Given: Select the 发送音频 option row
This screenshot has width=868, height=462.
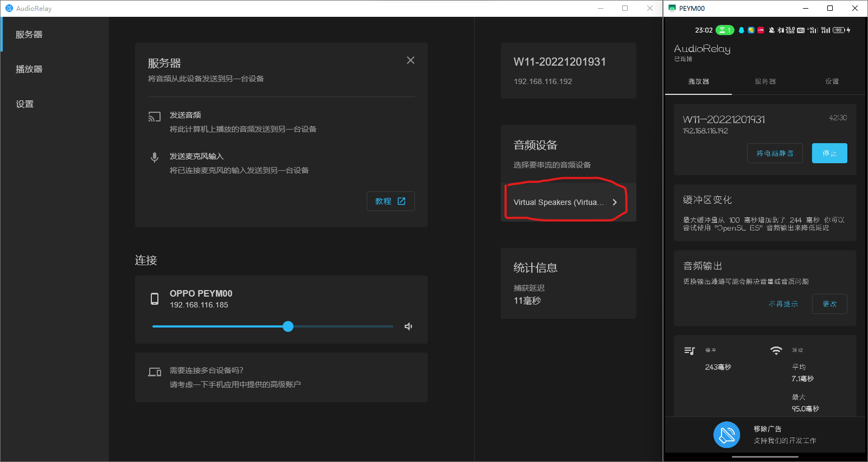Looking at the screenshot, I should 281,122.
